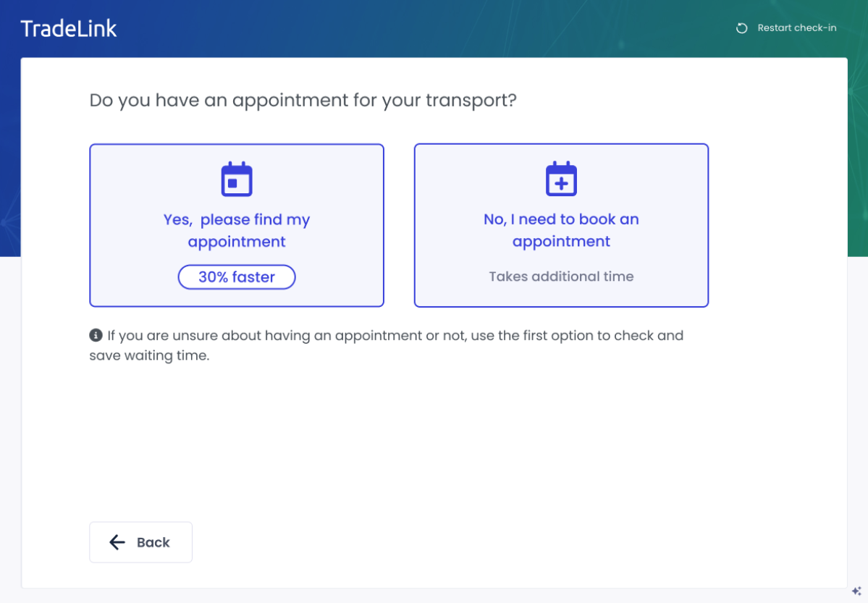This screenshot has height=603, width=868.
Task: Click the "30% faster" badge
Action: [x=237, y=277]
